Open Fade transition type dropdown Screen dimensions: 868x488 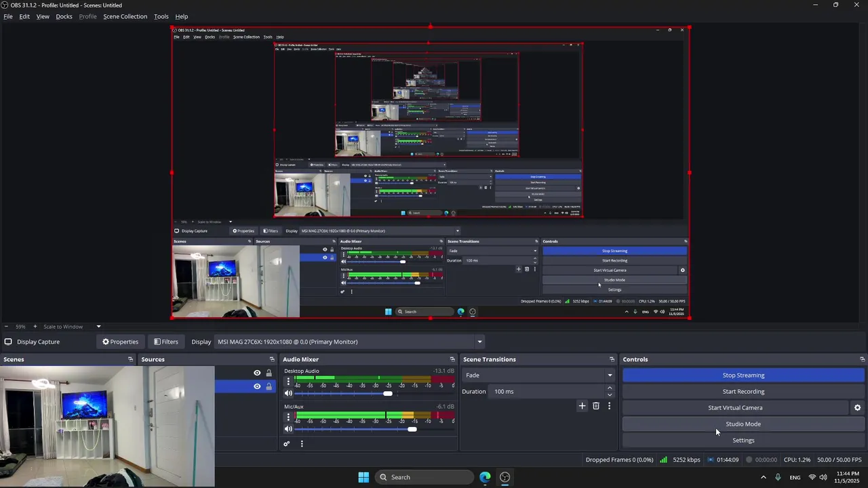[538, 375]
